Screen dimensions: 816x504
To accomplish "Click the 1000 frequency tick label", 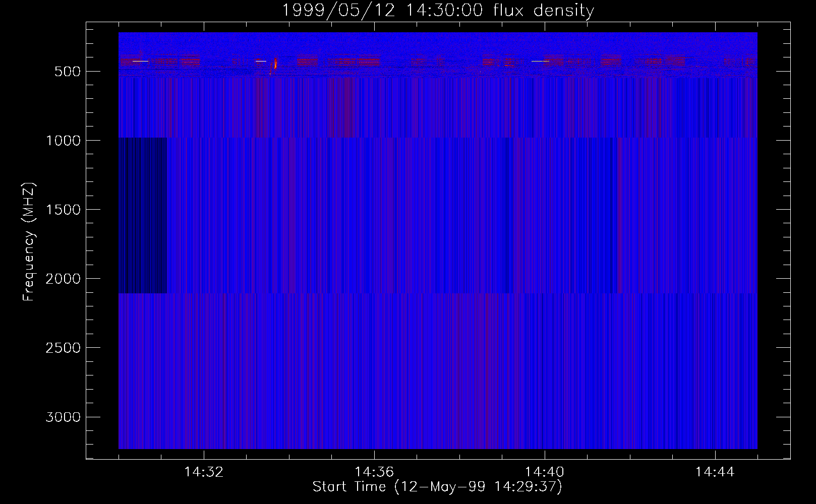I will 63,141.
